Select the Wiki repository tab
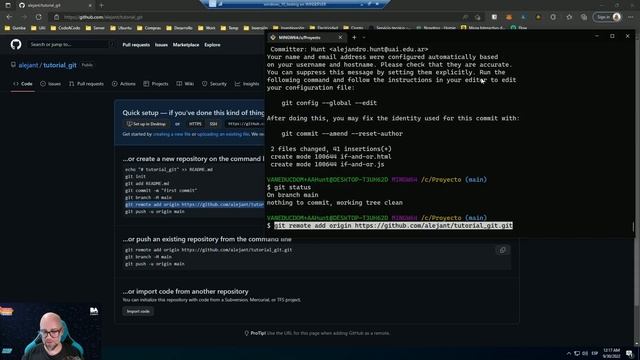The image size is (640, 360). 185,84
